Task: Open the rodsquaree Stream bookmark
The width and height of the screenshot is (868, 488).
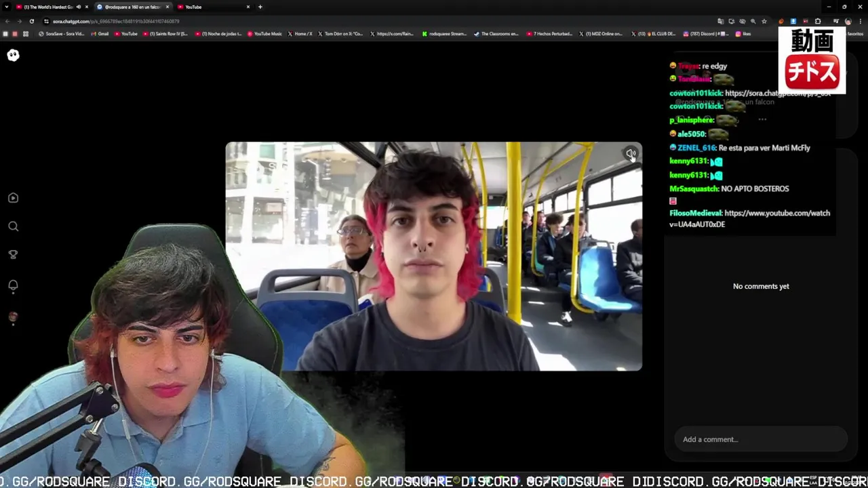Action: pyautogui.click(x=445, y=34)
